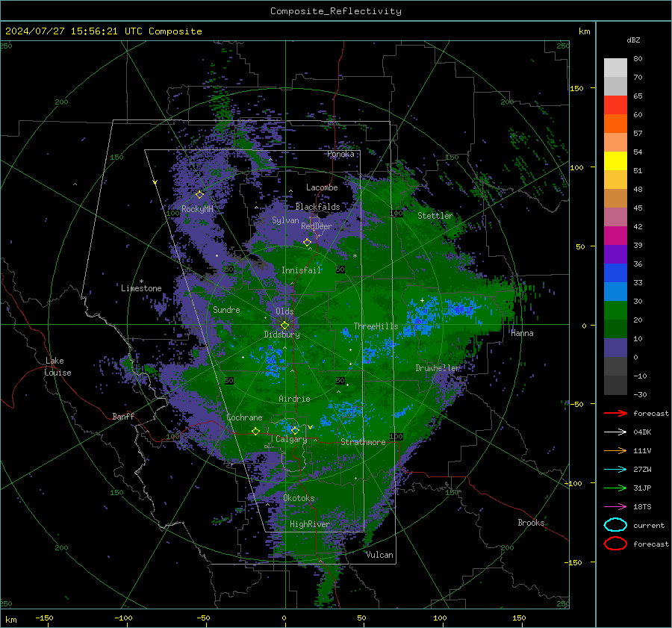Click the Didsbury city label

tap(281, 335)
